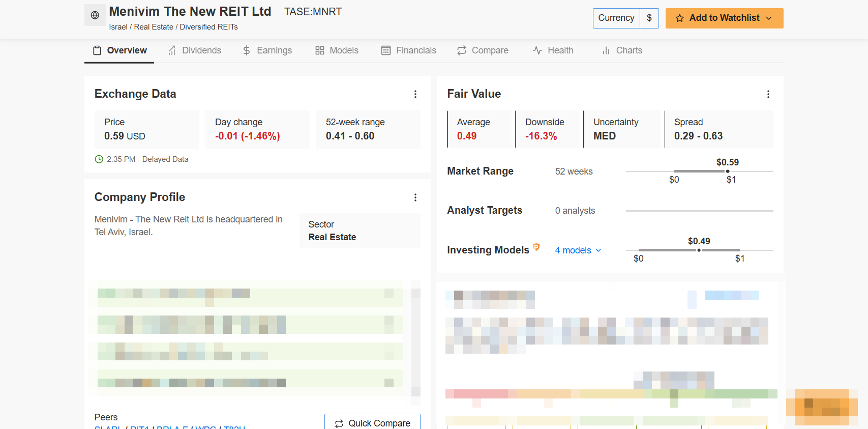Viewport: 868px width, 429px height.
Task: Click the Dividends icon
Action: (x=172, y=50)
